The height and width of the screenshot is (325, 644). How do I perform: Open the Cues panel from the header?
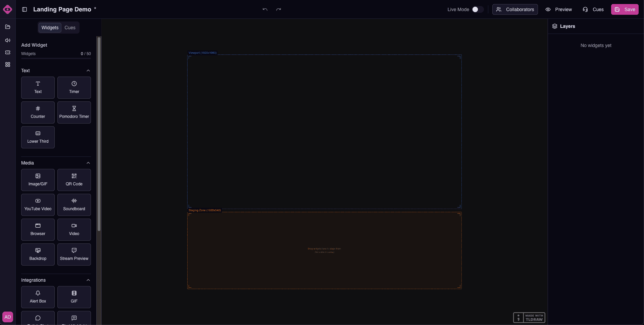[593, 9]
